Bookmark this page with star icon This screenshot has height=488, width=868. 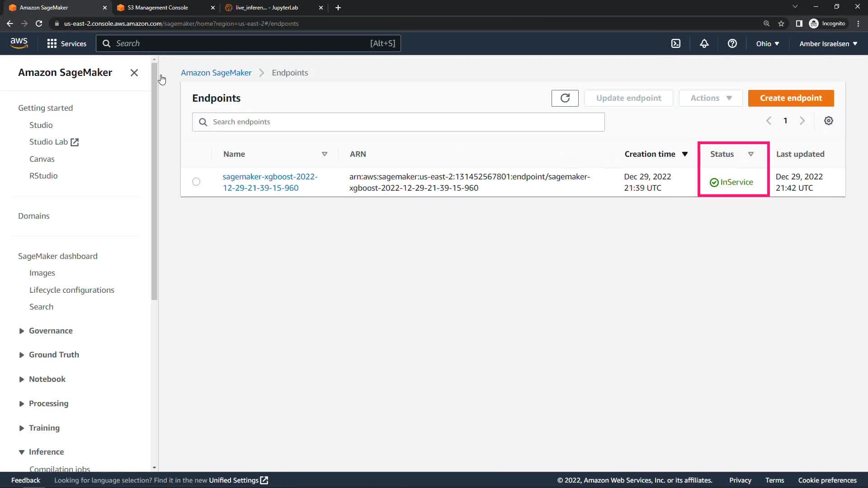coord(781,23)
